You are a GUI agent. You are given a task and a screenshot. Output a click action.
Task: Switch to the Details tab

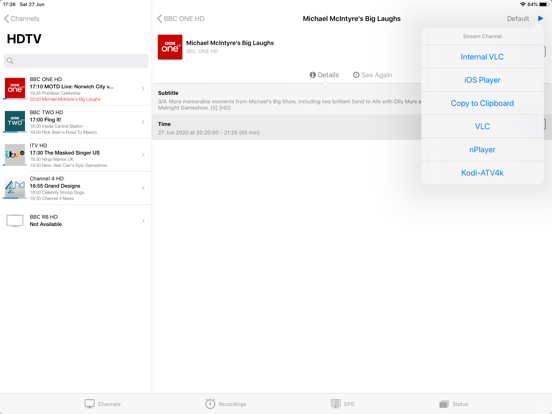point(324,75)
